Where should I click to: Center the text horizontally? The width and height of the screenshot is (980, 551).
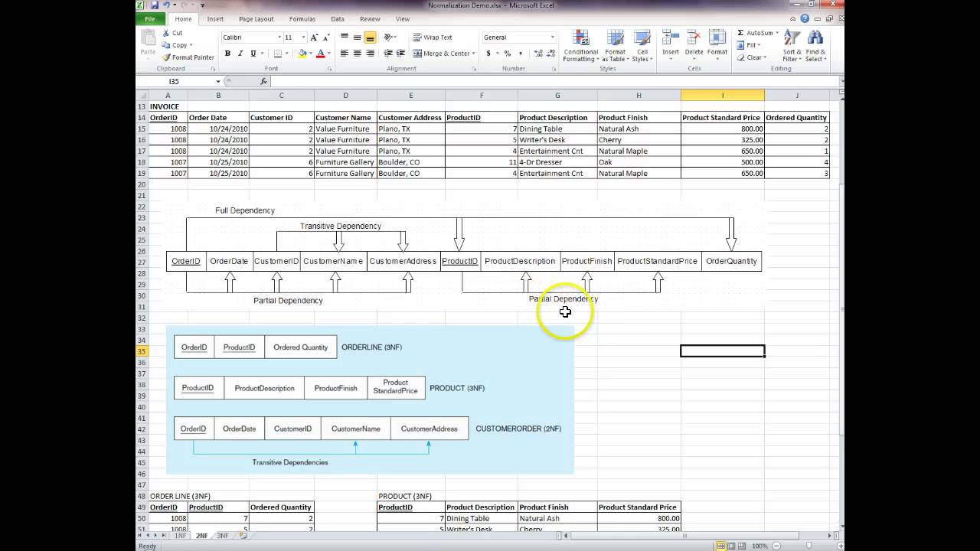[x=358, y=54]
